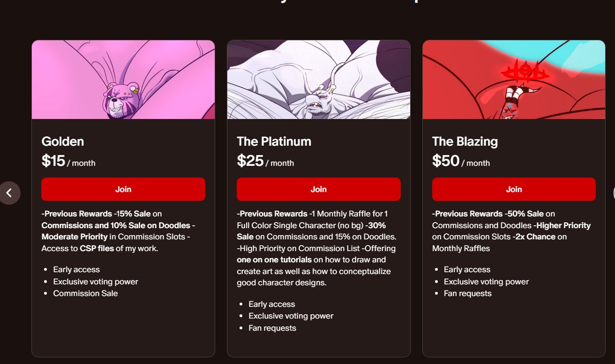Click the one on one tutorials text
Image resolution: width=615 pixels, height=364 pixels.
tap(274, 260)
